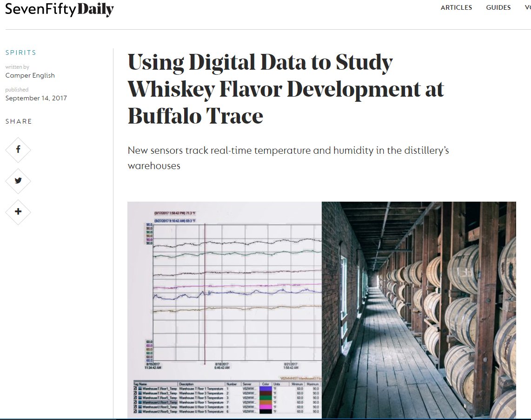
Task: Open the Articles menu
Action: pyautogui.click(x=456, y=7)
